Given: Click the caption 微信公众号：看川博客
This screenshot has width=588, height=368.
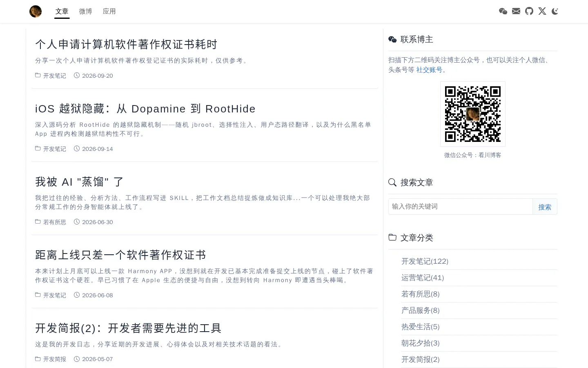Looking at the screenshot, I should click(x=473, y=155).
